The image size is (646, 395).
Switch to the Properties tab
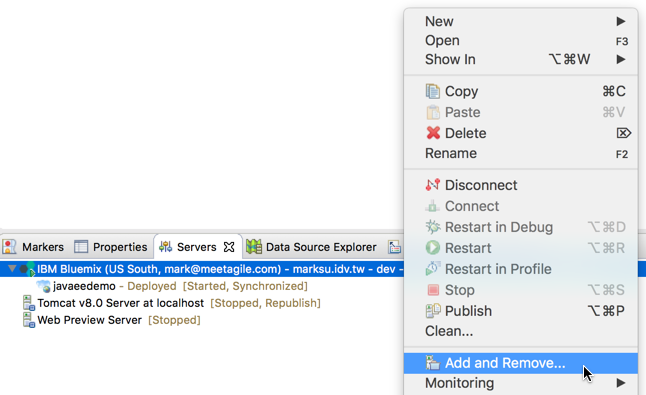[x=110, y=247]
